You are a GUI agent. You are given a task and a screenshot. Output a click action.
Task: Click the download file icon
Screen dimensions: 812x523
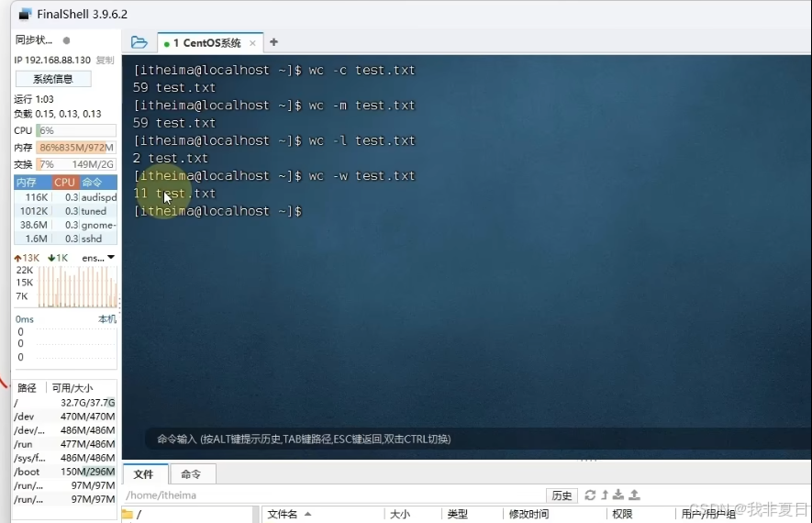click(618, 495)
